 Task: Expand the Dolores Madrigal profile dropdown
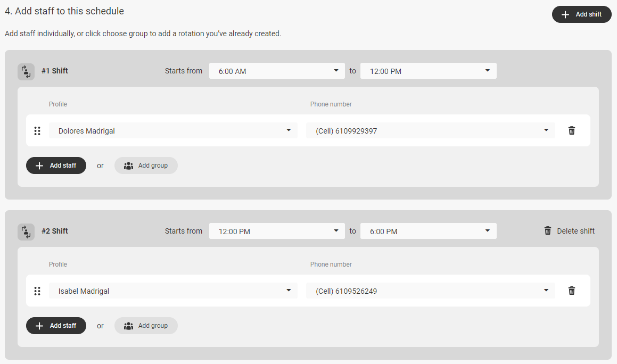point(173,130)
